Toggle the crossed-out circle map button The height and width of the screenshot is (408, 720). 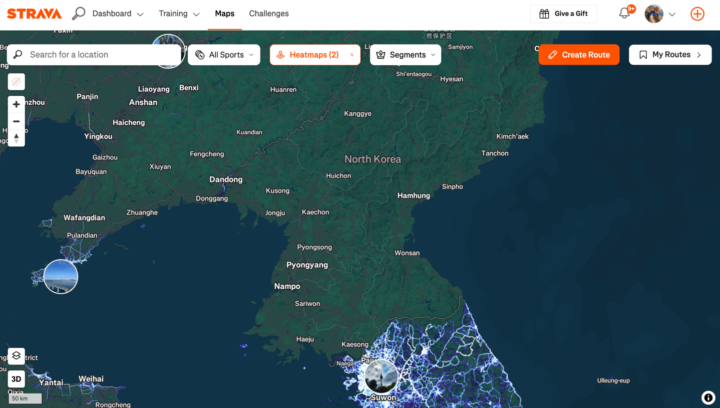[16, 81]
